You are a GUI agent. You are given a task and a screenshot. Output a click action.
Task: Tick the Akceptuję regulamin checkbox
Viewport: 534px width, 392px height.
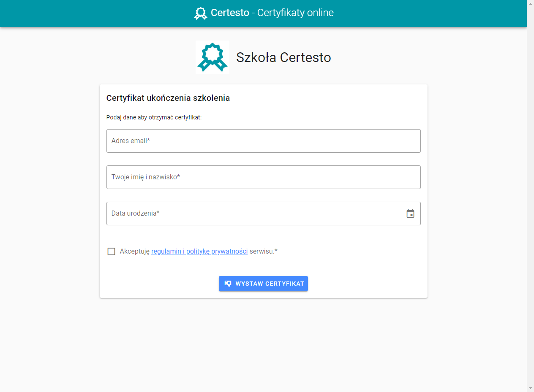coord(111,251)
